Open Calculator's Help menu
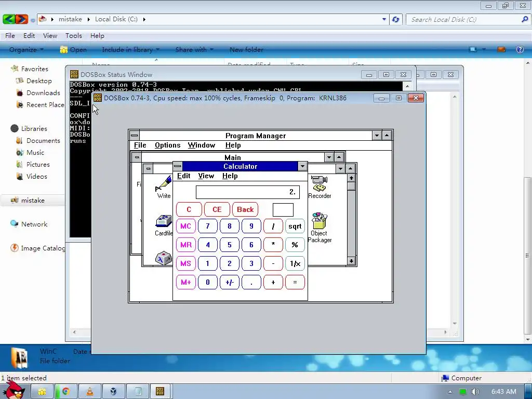Image resolution: width=532 pixels, height=399 pixels. (x=230, y=176)
